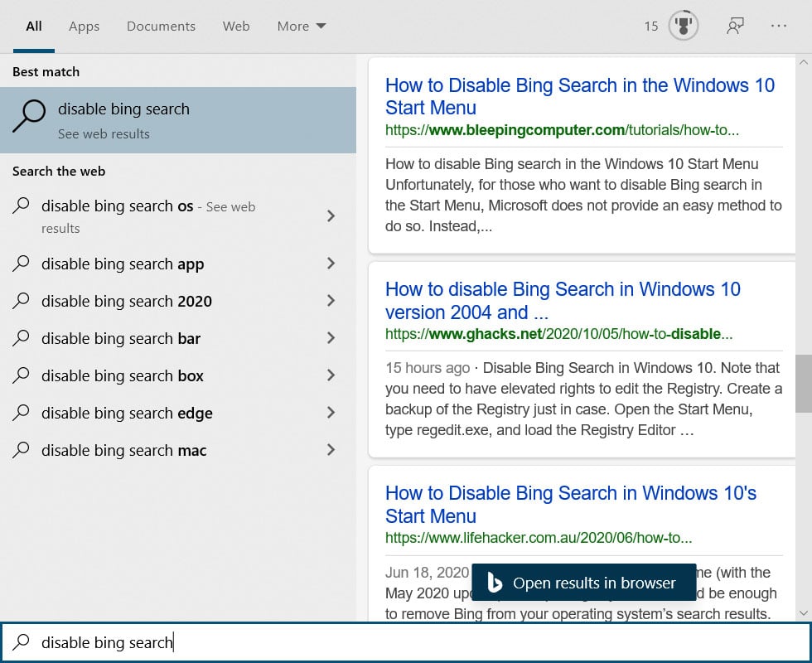Open the More dropdown filter
Screen dimensions: 812x663
click(302, 27)
